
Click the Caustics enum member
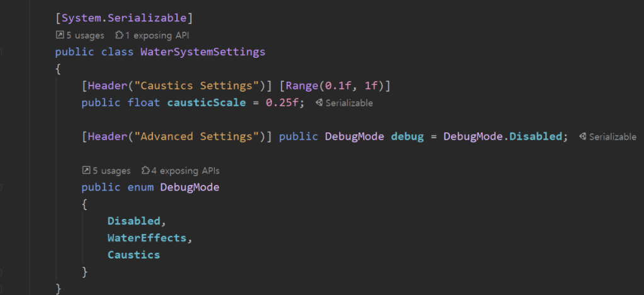click(x=133, y=255)
